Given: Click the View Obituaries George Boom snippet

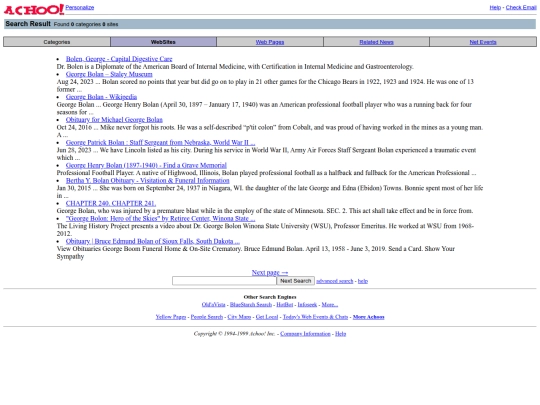Looking at the screenshot, I should coord(256,252).
